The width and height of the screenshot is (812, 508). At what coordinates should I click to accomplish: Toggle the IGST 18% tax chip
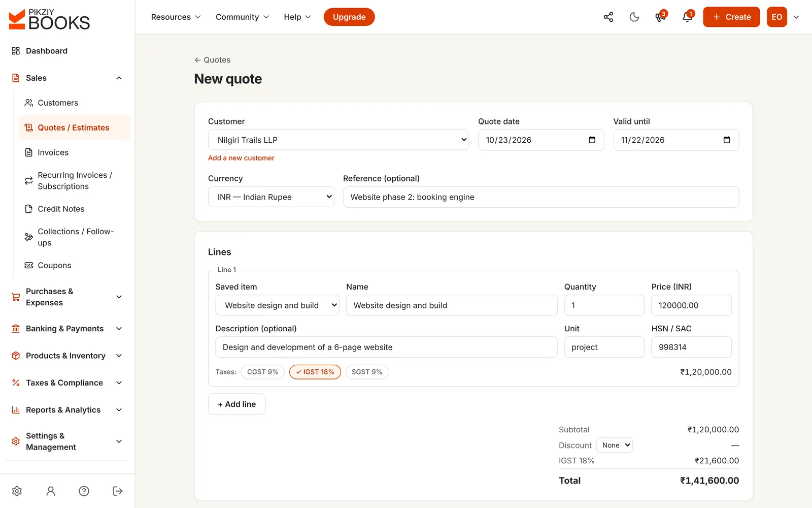pos(315,372)
